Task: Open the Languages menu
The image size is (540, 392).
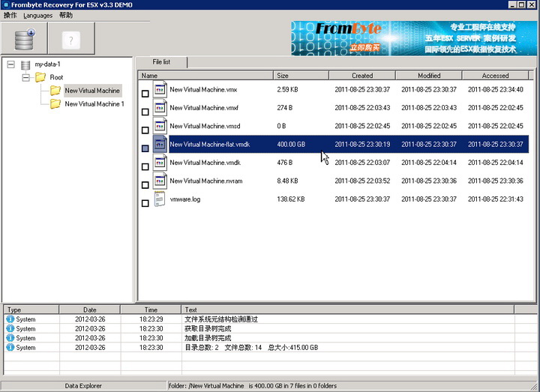Action: point(38,16)
